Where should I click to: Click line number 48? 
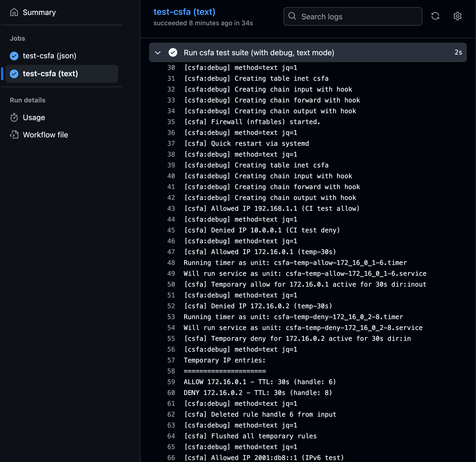(x=171, y=263)
